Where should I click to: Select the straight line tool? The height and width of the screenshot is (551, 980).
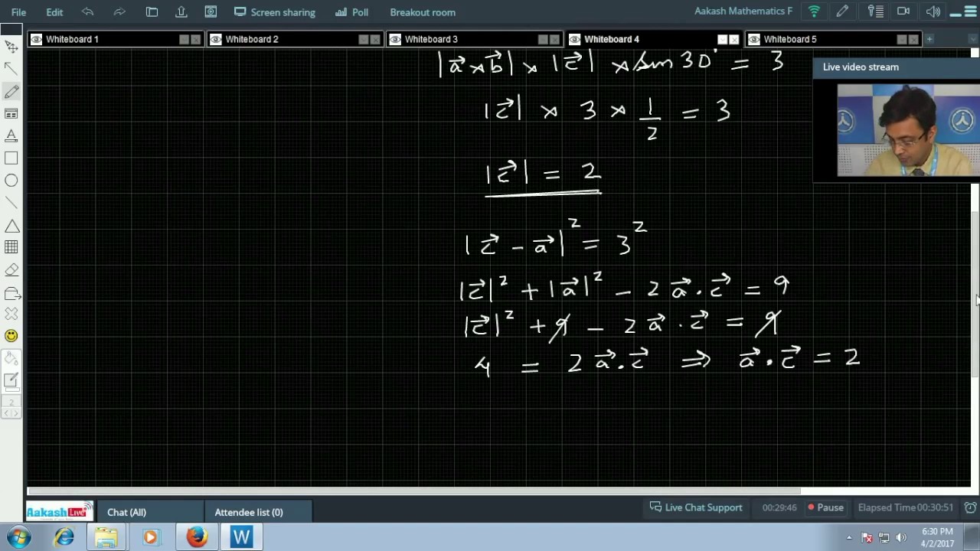[x=11, y=203]
